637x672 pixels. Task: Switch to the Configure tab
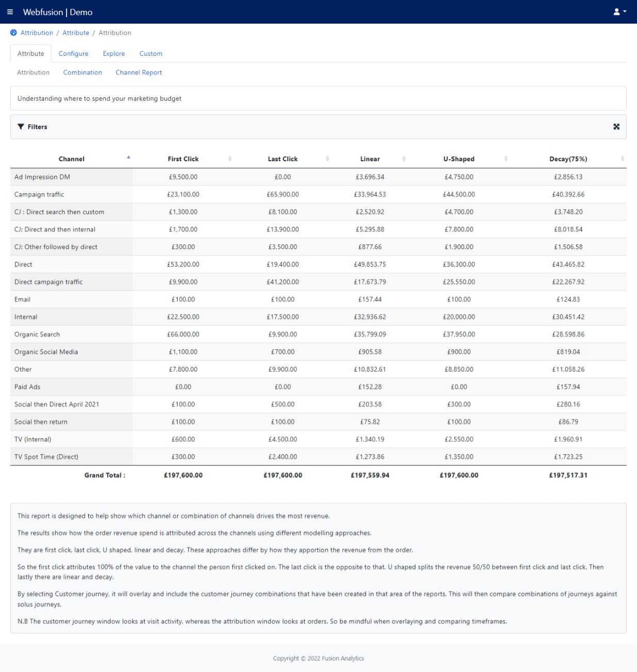[x=73, y=54]
